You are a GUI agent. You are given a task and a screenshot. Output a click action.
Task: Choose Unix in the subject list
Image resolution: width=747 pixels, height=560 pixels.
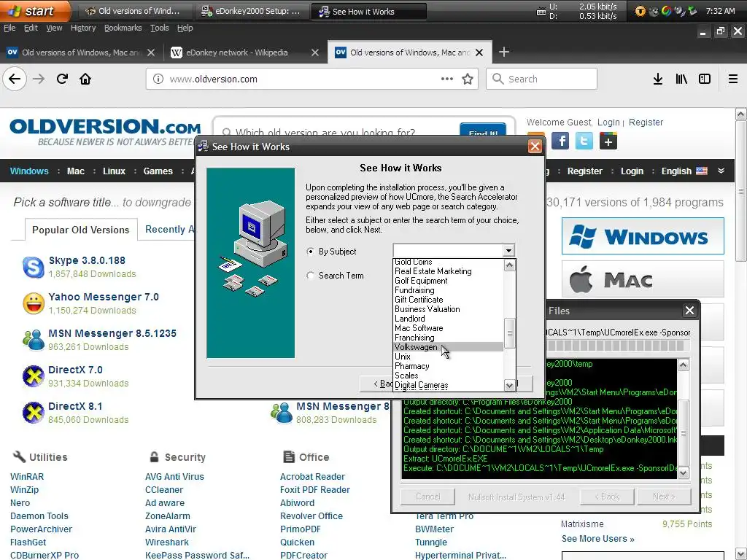coord(448,357)
